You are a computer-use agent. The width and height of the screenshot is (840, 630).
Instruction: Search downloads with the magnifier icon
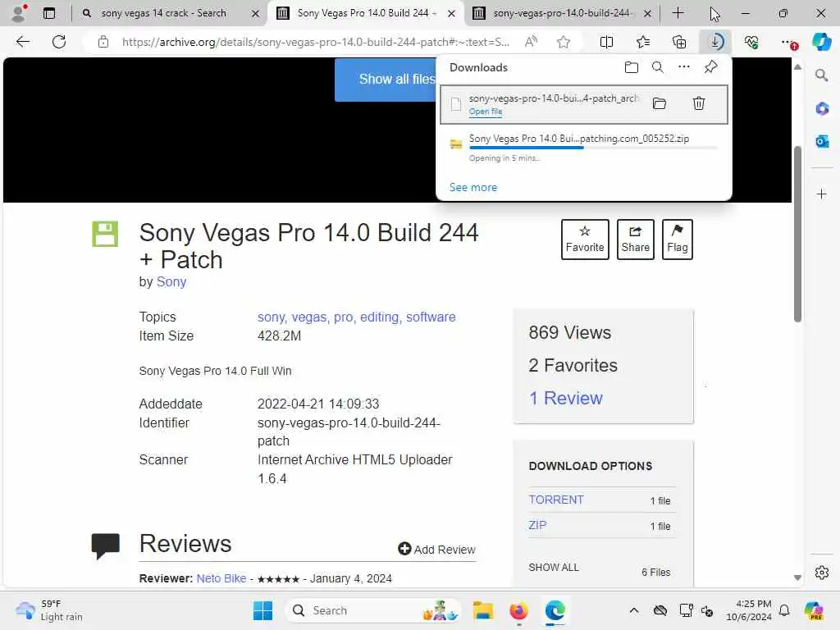tap(658, 67)
